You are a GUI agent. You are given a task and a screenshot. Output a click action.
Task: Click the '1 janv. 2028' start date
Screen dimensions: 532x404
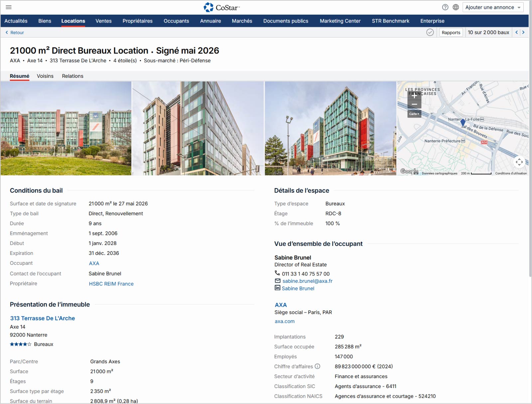click(103, 243)
